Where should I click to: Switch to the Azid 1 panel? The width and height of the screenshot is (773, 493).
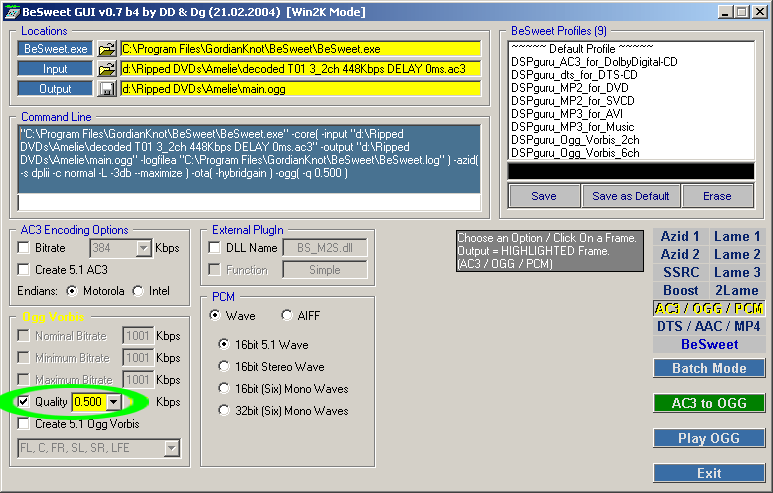pyautogui.click(x=680, y=237)
